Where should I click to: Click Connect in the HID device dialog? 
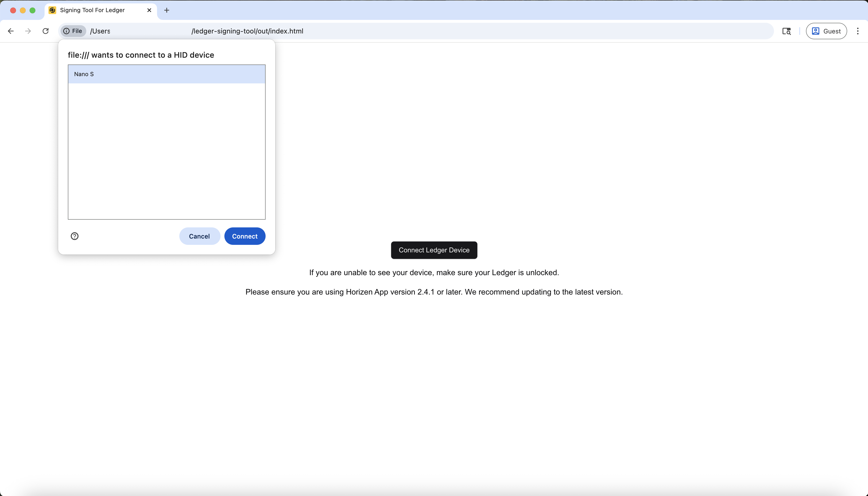pos(245,236)
